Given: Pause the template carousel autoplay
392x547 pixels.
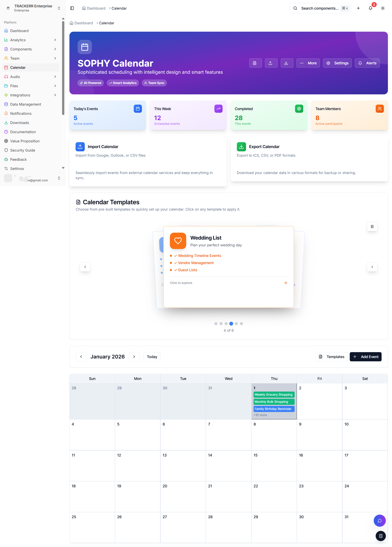Looking at the screenshot, I should pos(372,227).
